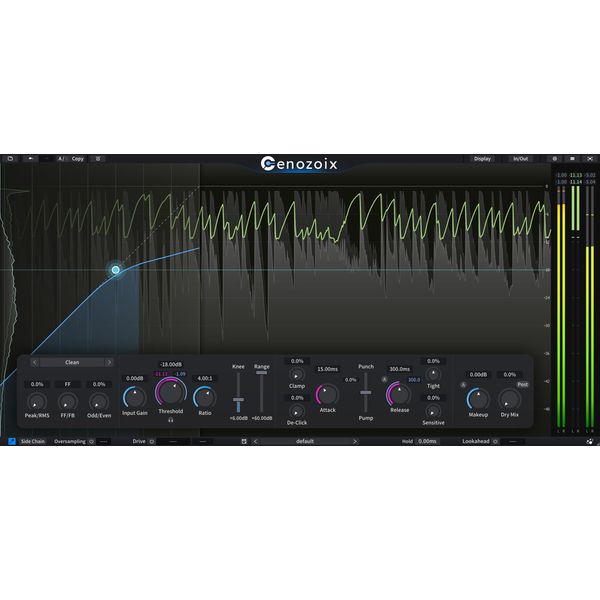Click the 4.00:1 ratio value field
Viewport: 600px width, 600px height.
tap(205, 378)
